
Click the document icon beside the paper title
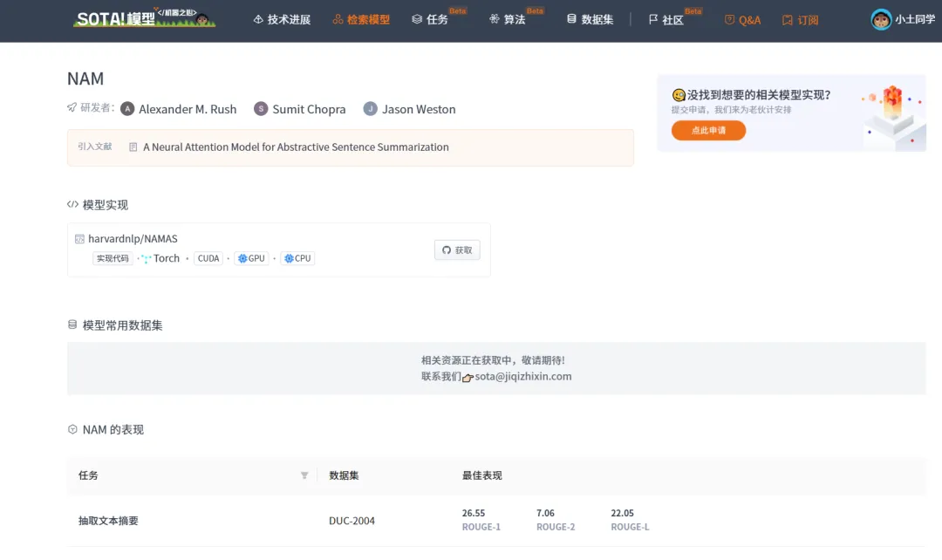coord(133,147)
